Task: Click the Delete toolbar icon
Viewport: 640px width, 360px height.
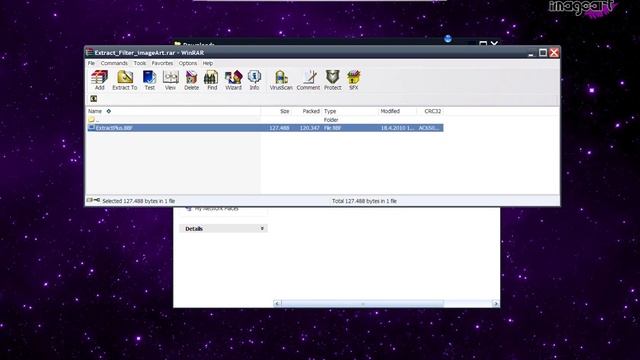Action: (191, 80)
